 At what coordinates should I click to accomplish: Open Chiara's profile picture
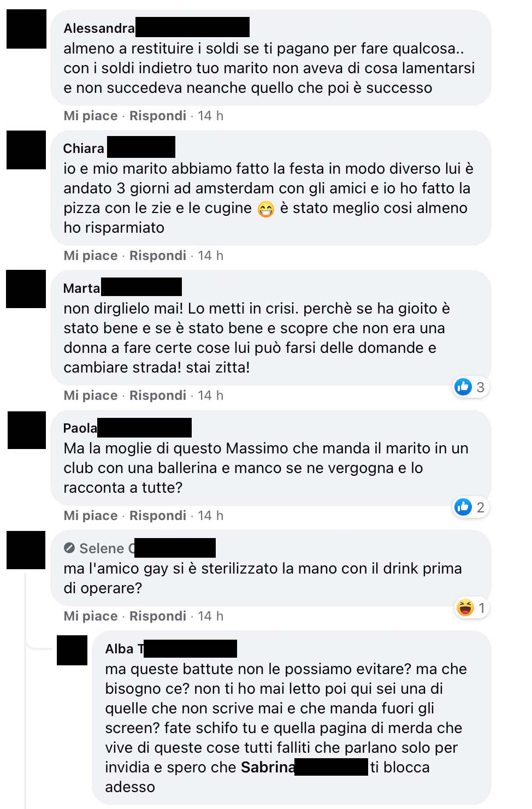tap(26, 150)
